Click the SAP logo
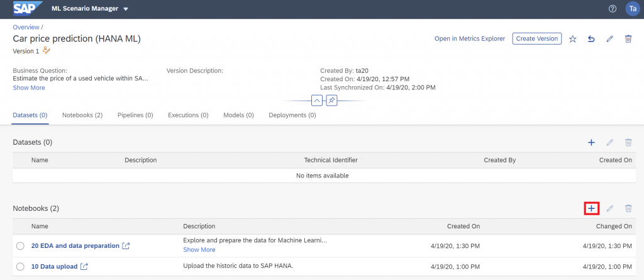This screenshot has height=280, width=644. pyautogui.click(x=28, y=8)
